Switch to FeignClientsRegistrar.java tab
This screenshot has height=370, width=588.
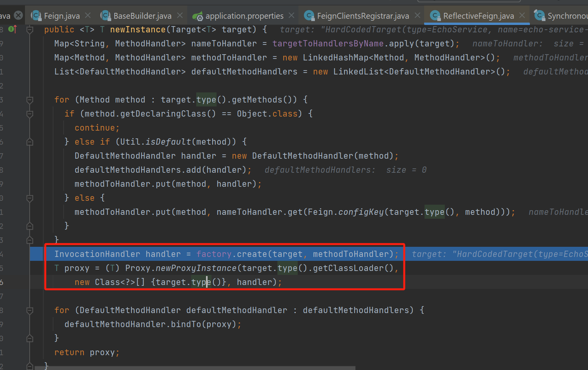[363, 16]
